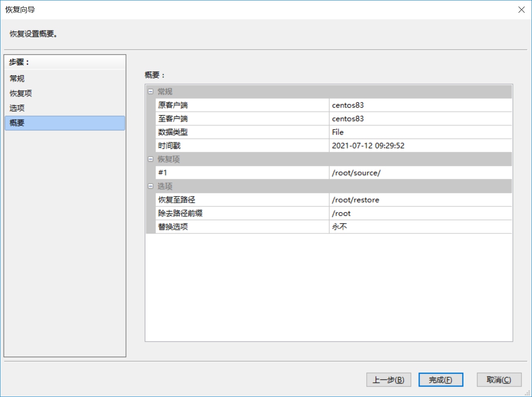Screen dimensions: 532x397
Task: Collapse the 恢复项 section in summary
Action: click(151, 159)
